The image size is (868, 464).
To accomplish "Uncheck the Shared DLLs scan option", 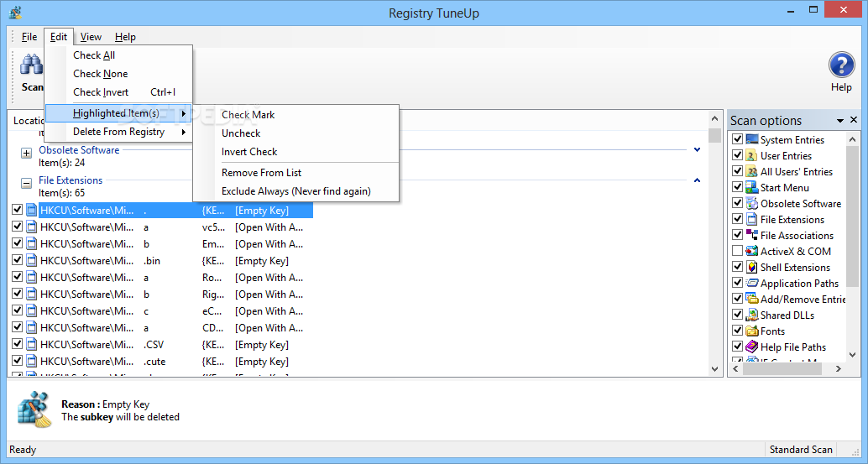I will click(x=737, y=314).
